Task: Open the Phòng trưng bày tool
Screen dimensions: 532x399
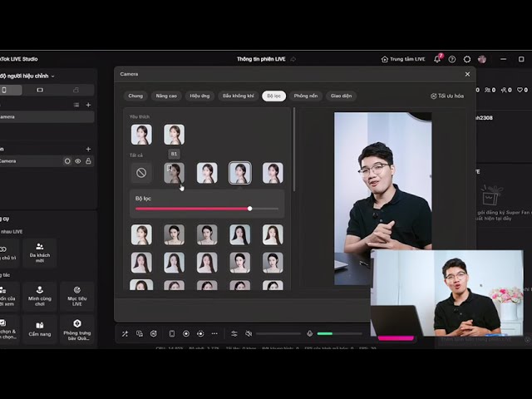Action: [77, 329]
